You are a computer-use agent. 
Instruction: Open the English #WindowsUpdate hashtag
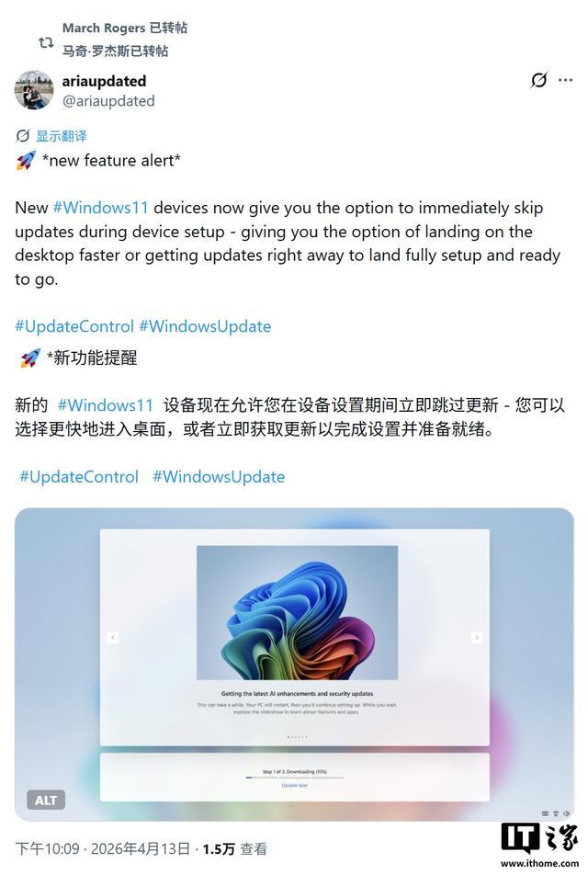(205, 326)
